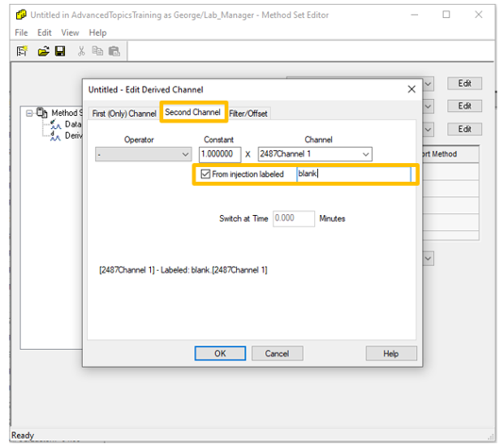Click the Save floppy disk icon

coord(60,51)
